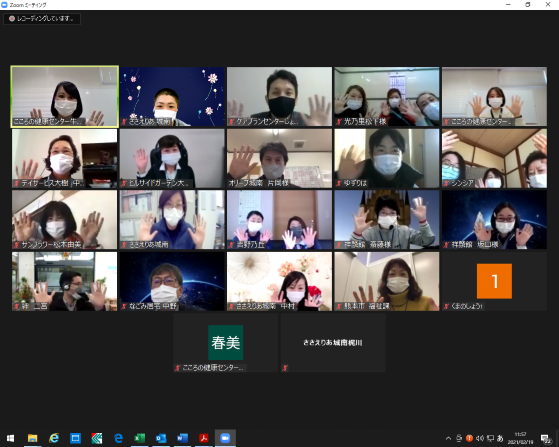The image size is (559, 447).
Task: Open File Explorer from the taskbar
Action: [x=32, y=438]
